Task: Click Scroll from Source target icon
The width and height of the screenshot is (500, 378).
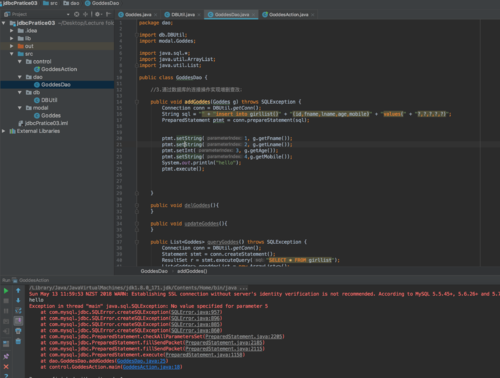Action: [77, 14]
